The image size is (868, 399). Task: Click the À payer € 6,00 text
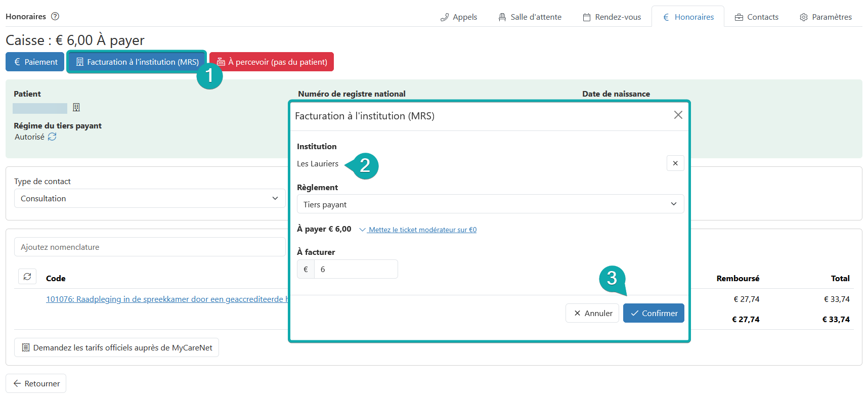[324, 229]
